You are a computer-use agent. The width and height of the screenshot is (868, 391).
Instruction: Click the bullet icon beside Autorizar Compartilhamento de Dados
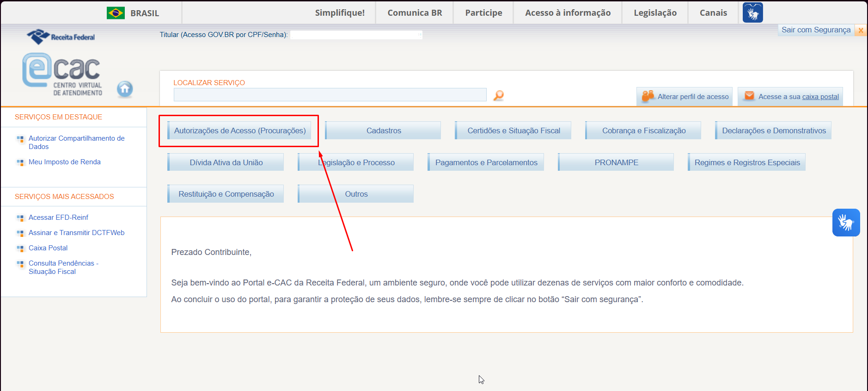(20, 139)
